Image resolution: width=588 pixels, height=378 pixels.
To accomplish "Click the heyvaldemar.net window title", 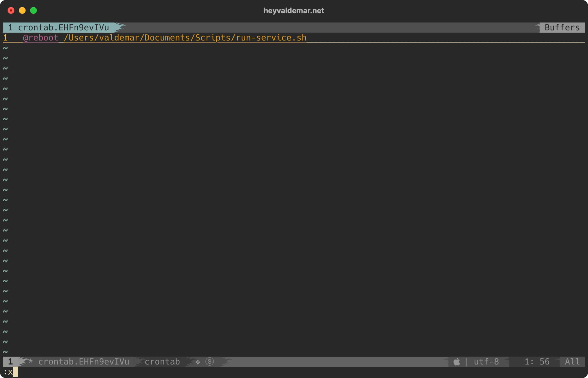I will (294, 11).
